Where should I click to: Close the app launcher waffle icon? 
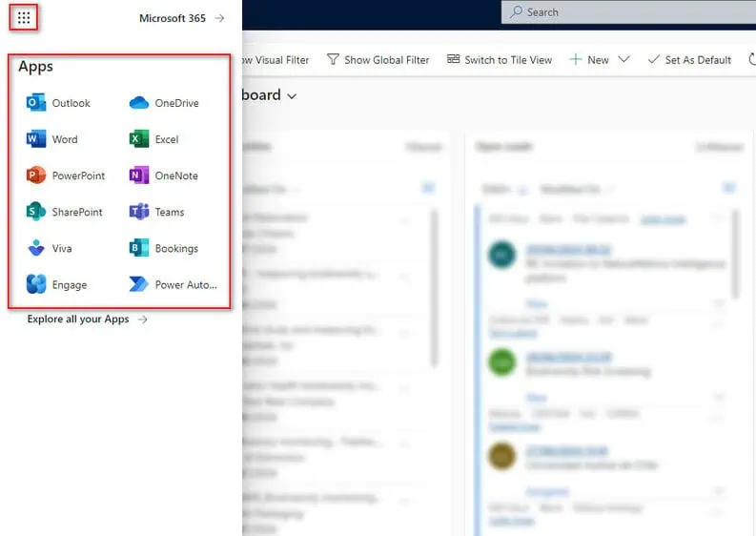pos(24,18)
